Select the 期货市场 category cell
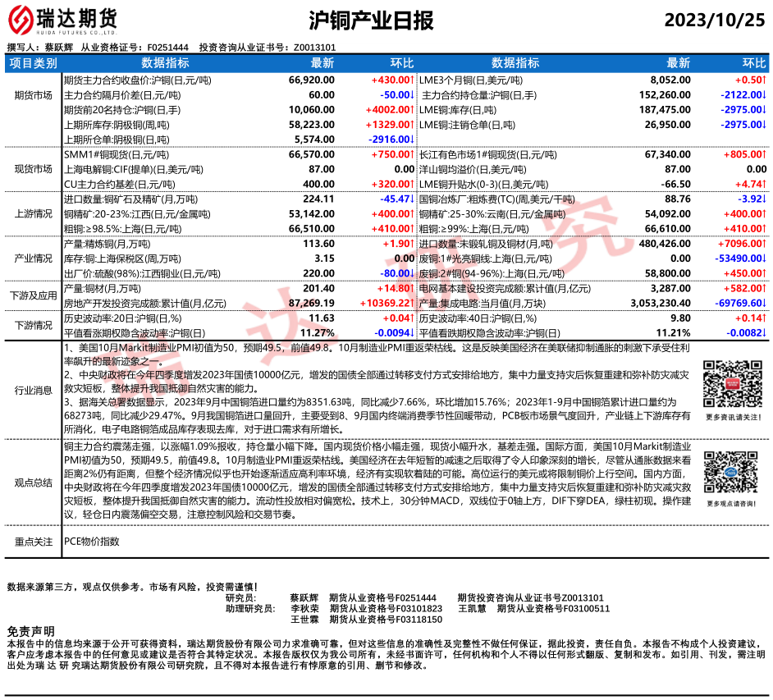This screenshot has width=773, height=700. (x=34, y=95)
